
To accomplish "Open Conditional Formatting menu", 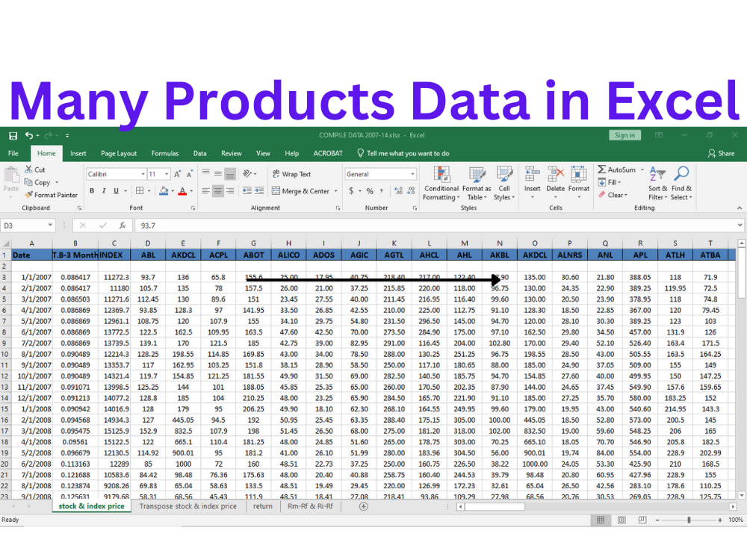I will tap(441, 184).
